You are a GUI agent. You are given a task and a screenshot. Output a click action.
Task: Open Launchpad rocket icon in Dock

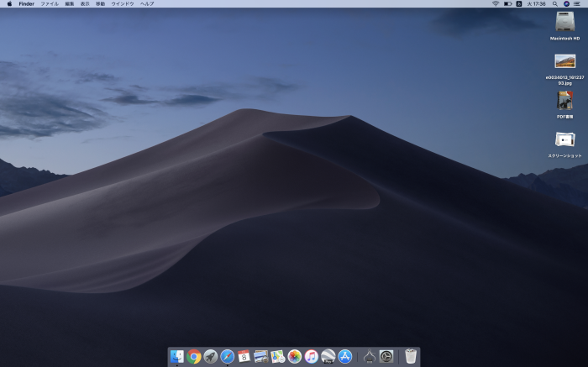[210, 357]
